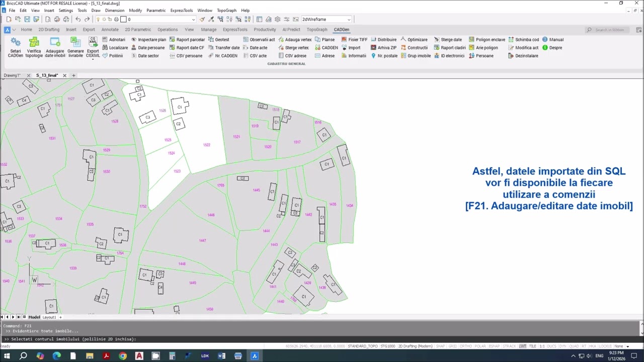Screen dimensions: 644x362
Task: Click Adaugare date imobil button
Action: click(x=55, y=47)
